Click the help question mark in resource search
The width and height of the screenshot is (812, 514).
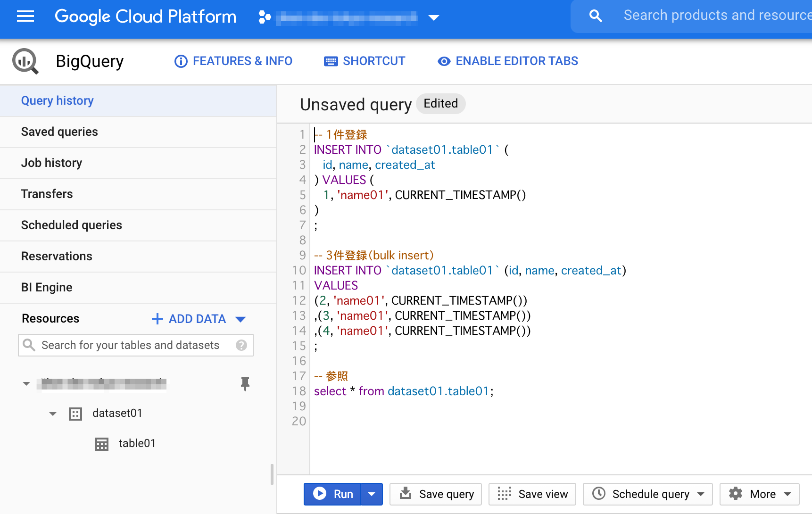tap(241, 345)
